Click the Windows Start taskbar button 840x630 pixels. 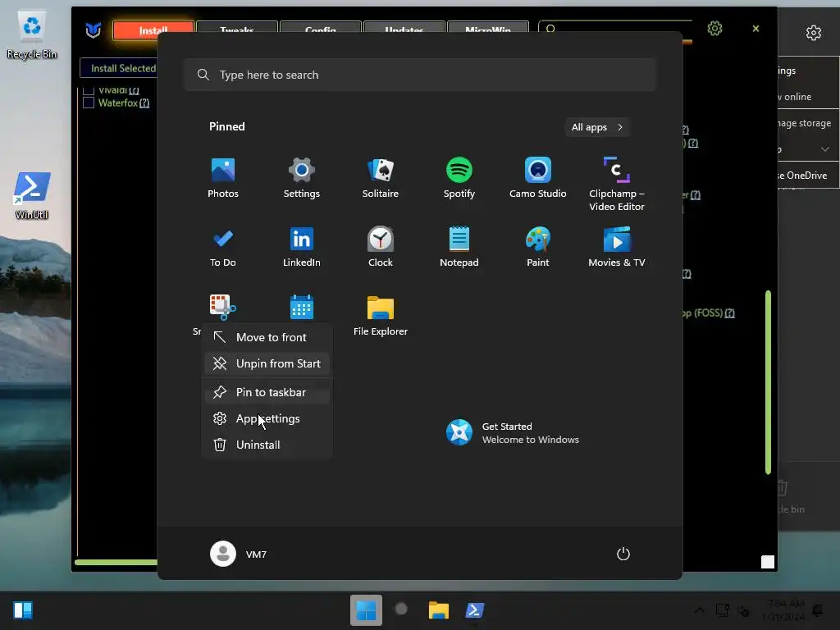pyautogui.click(x=366, y=610)
